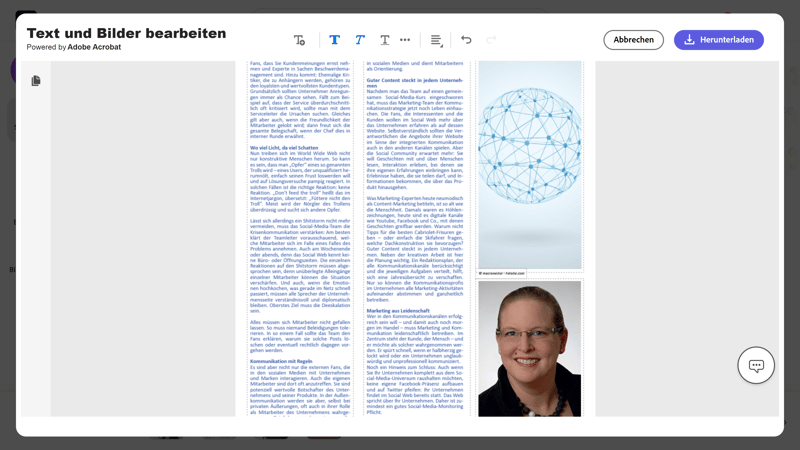Open the chat help bubble
Image resolution: width=800 pixels, height=450 pixels.
756,365
